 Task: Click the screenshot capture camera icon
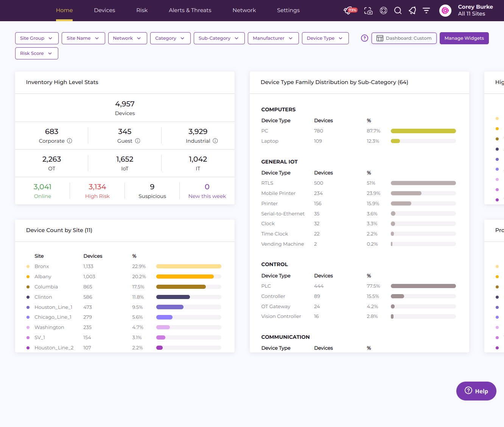[368, 11]
